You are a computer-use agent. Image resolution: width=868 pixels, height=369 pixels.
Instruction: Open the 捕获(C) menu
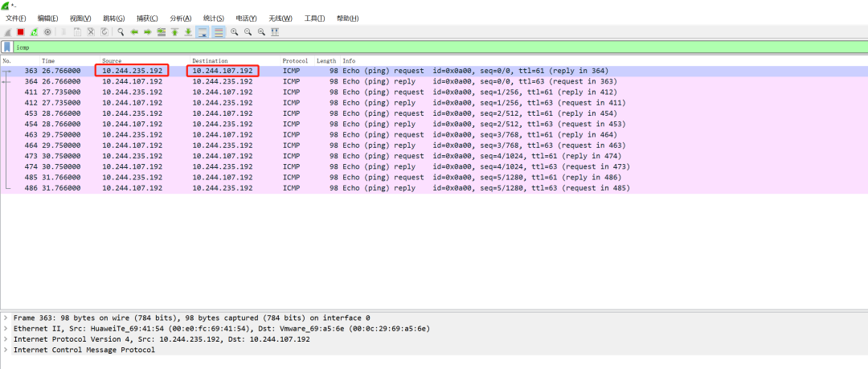(x=147, y=18)
